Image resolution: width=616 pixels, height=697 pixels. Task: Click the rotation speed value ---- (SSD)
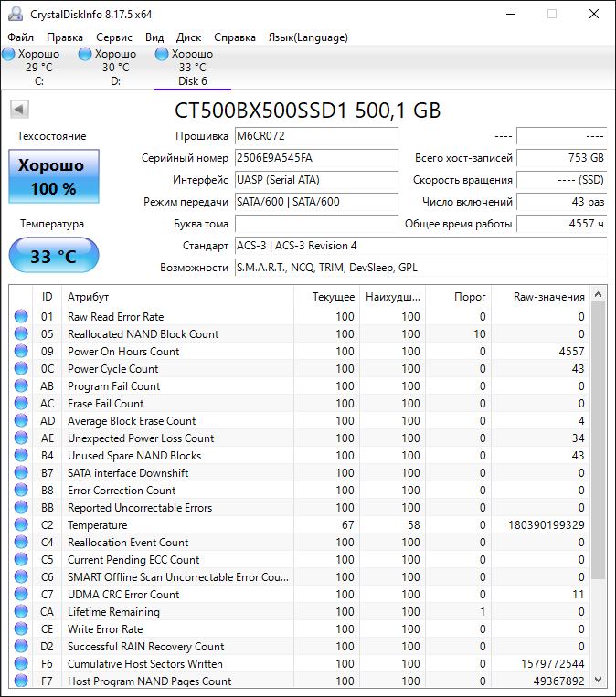point(562,180)
